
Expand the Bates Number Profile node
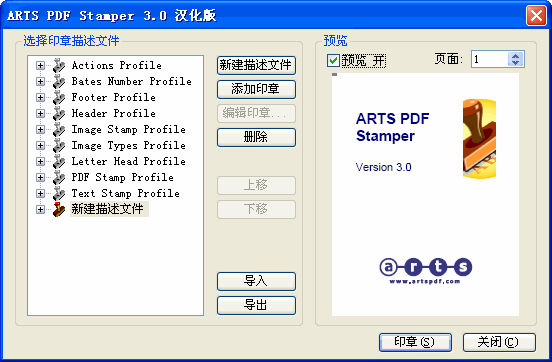pyautogui.click(x=40, y=81)
